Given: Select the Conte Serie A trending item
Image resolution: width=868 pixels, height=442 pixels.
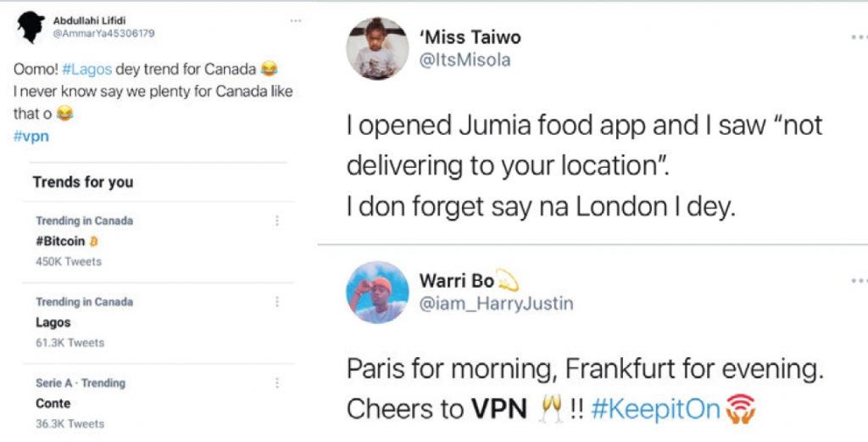Looking at the screenshot, I should pos(158,403).
